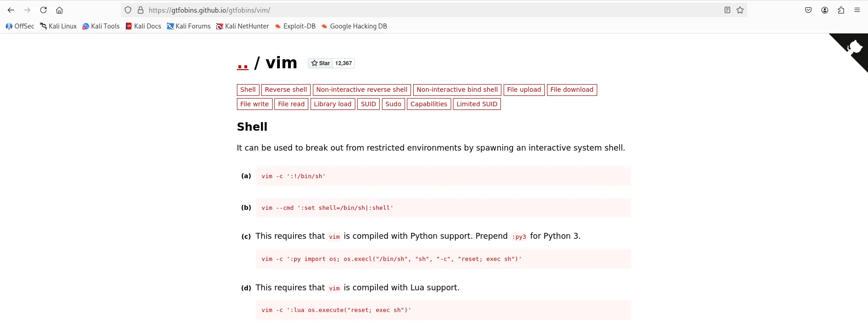Screen dimensions: 868x331
Task: Open the Firefox hamburger application menu
Action: coord(857,10)
